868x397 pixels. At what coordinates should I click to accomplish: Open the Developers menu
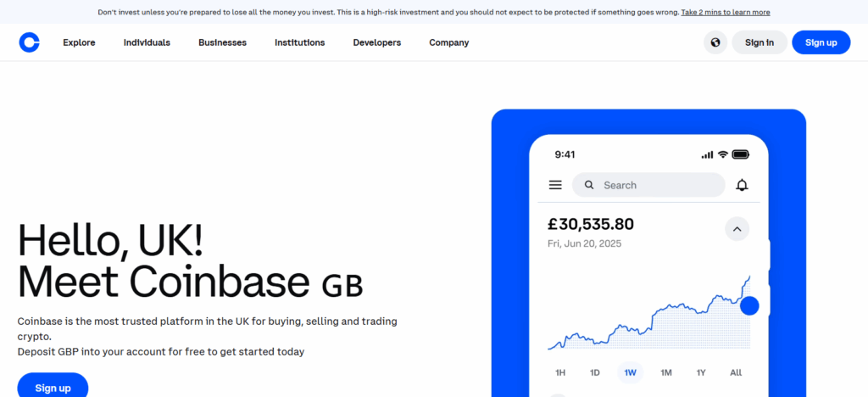click(x=377, y=42)
